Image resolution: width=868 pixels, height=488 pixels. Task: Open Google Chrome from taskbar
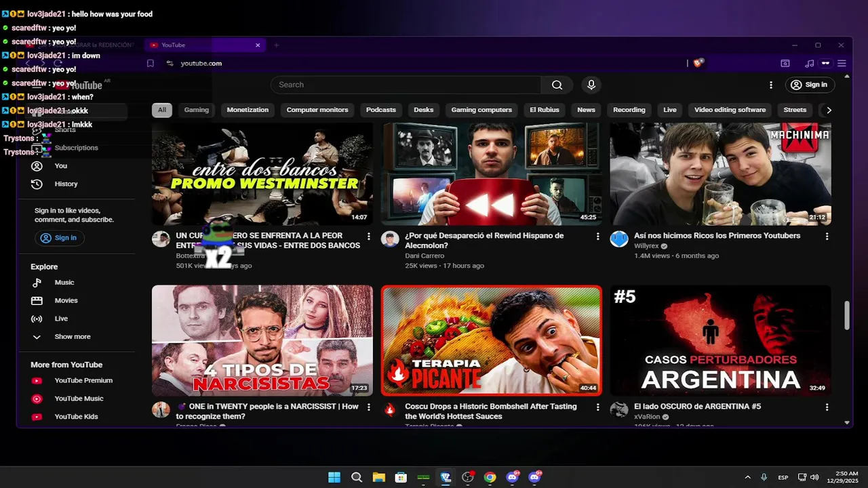coord(490,477)
